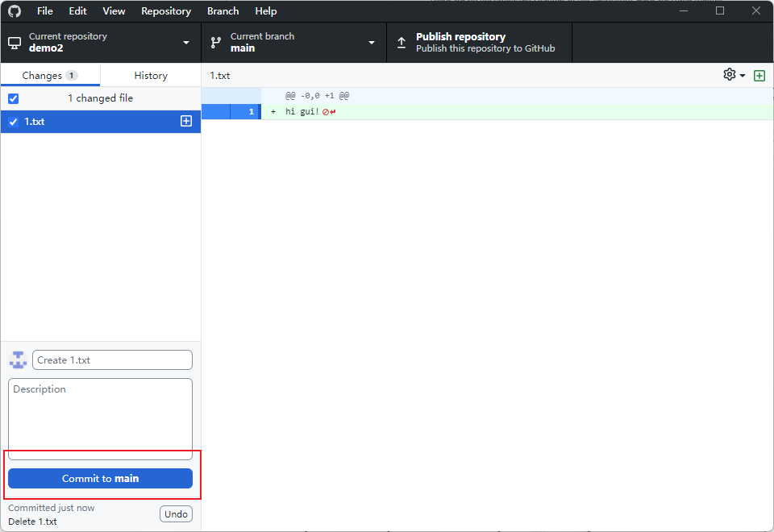774x532 pixels.
Task: Open the Repository menu
Action: (166, 11)
